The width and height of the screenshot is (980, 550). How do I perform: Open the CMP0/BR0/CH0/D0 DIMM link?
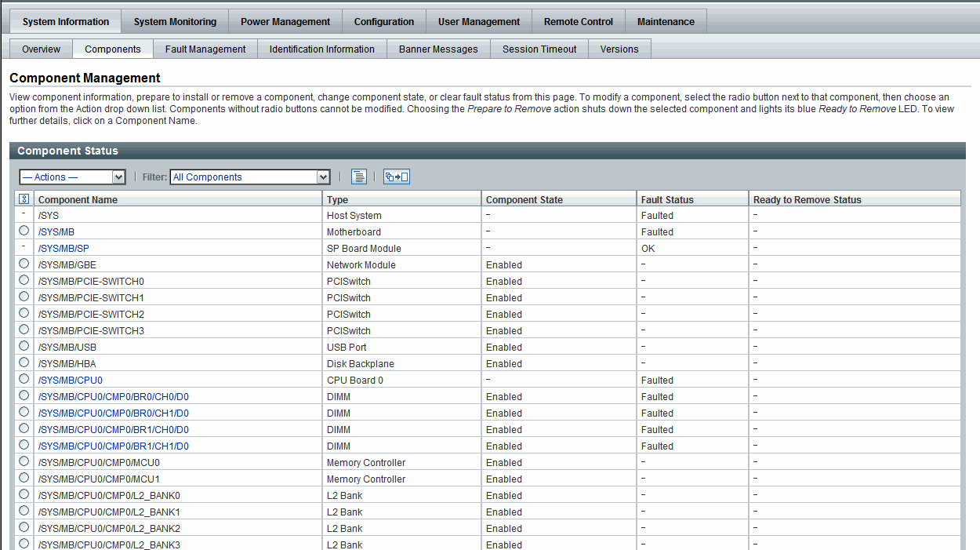114,397
